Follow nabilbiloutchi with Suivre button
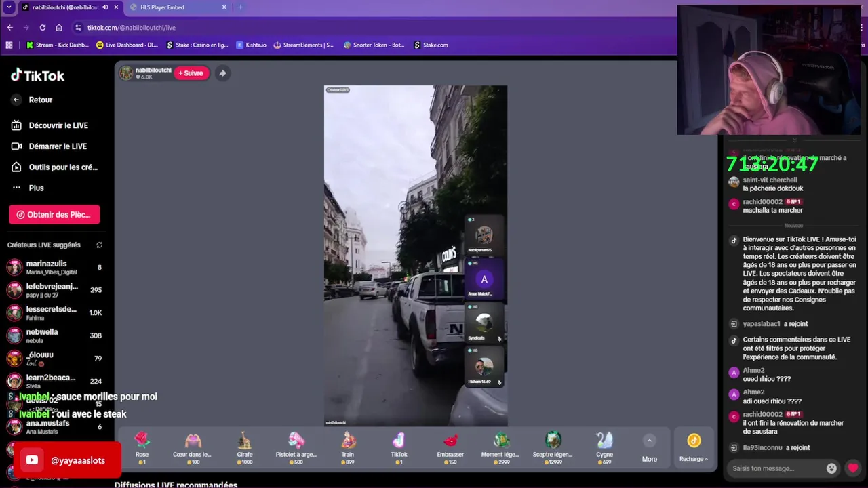 pyautogui.click(x=191, y=73)
